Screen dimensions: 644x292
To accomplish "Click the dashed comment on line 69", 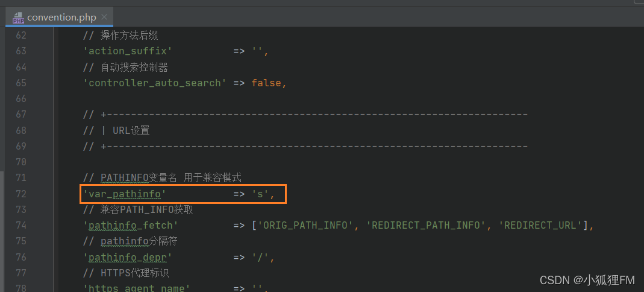I will point(305,147).
